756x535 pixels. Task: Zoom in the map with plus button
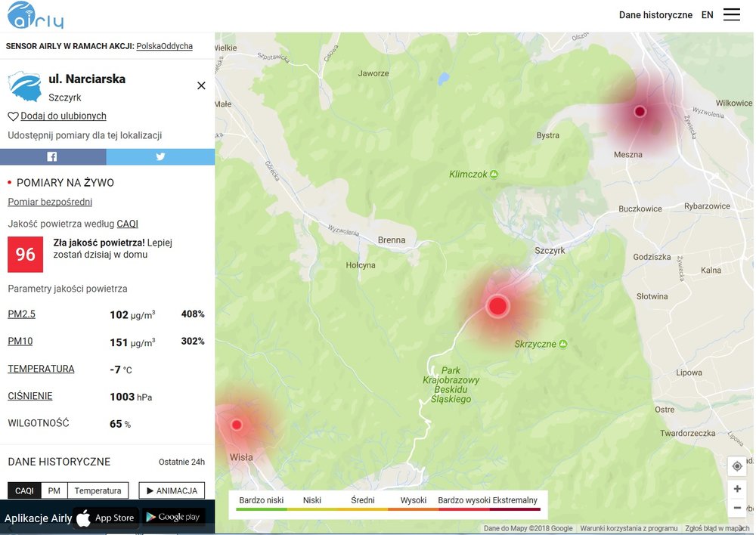737,489
